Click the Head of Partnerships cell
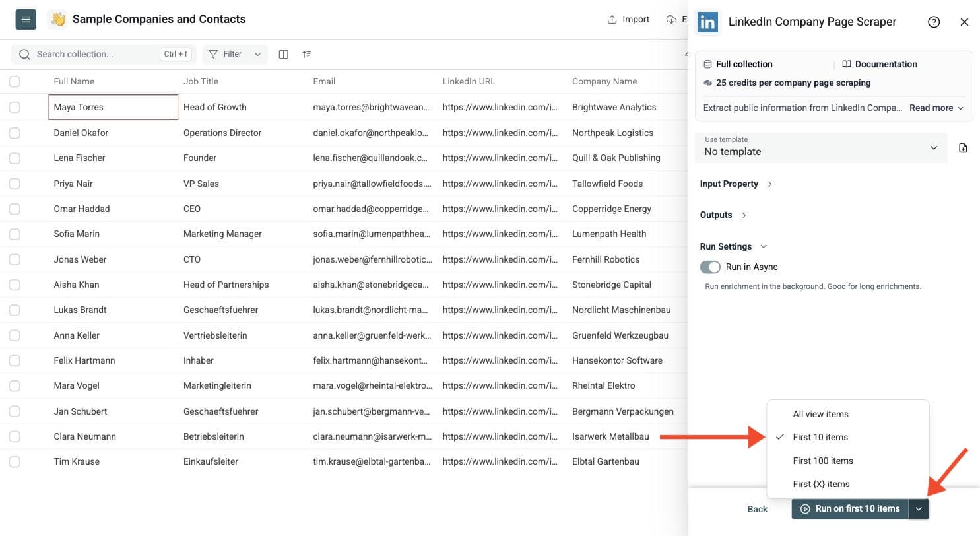 [x=243, y=285]
